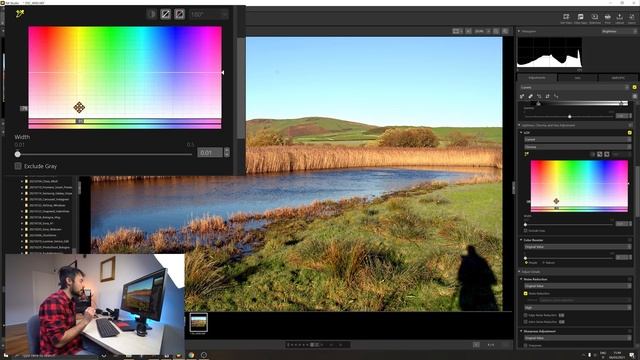640x360 pixels.
Task: Select the white point eyedropper in Curves
Action: pos(539,96)
